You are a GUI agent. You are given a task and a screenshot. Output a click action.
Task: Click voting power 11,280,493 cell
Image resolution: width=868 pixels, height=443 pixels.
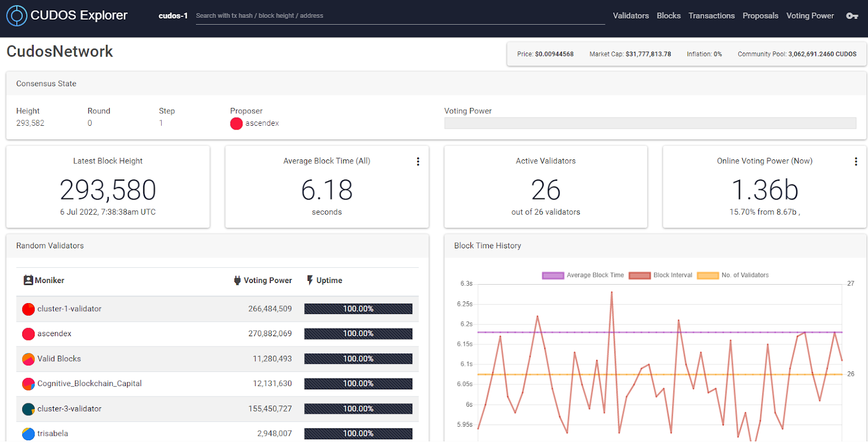tap(272, 359)
